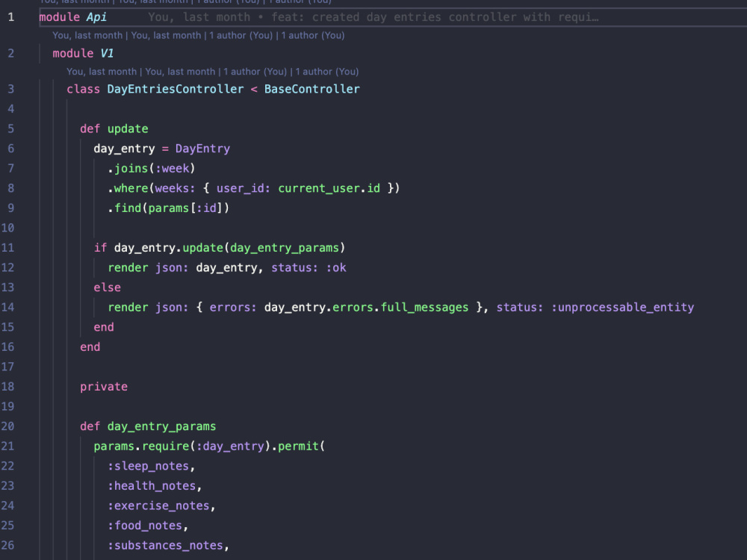Click the ':substances_notes' symbol
The height and width of the screenshot is (560, 747).
tap(165, 545)
